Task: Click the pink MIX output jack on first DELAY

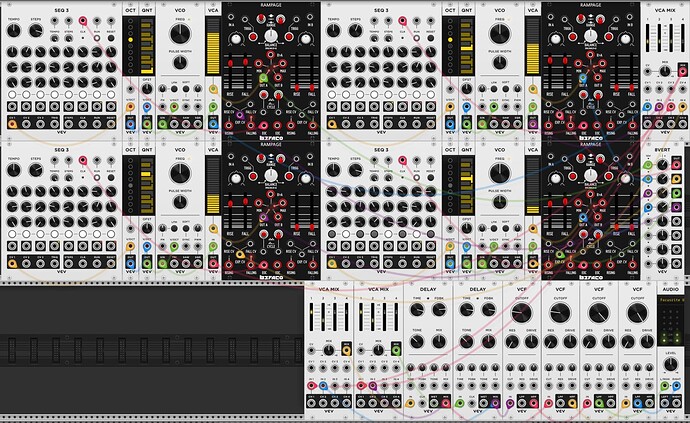Action: [446, 402]
